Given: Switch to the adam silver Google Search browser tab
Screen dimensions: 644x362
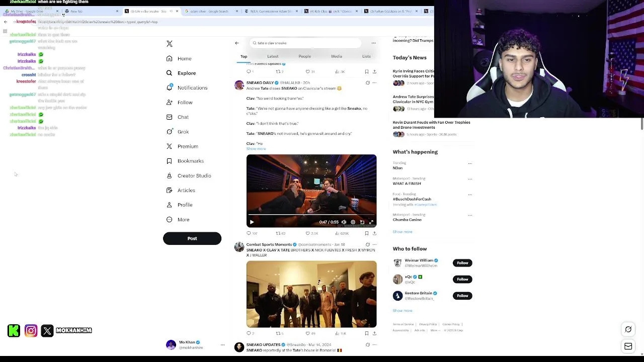Looking at the screenshot, I should click(210, 11).
